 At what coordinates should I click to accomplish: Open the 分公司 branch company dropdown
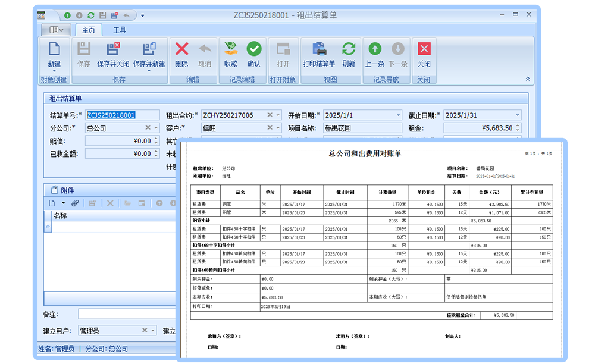155,127
